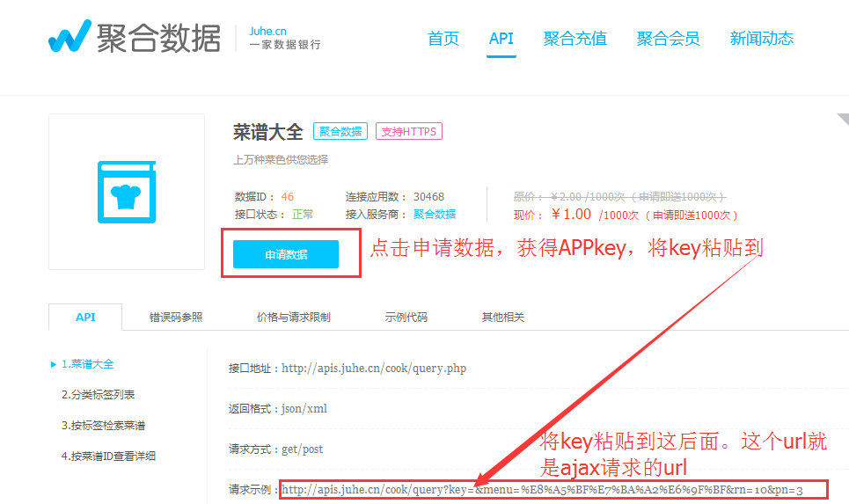Click the arrow marker beside 1.菜谱大全
Screen dimensions: 849x504
coord(53,364)
